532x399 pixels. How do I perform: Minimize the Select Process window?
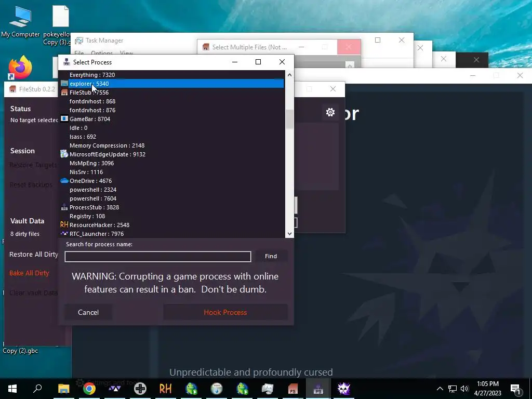pyautogui.click(x=235, y=62)
